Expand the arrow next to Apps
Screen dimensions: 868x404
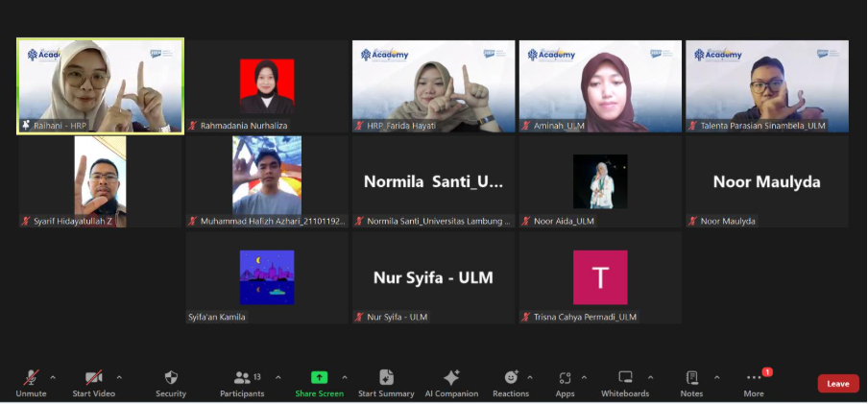pos(584,377)
